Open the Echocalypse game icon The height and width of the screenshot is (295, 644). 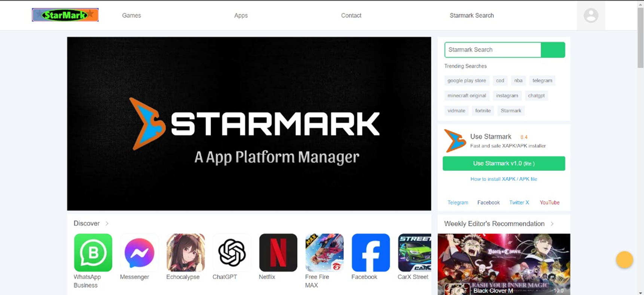point(186,252)
